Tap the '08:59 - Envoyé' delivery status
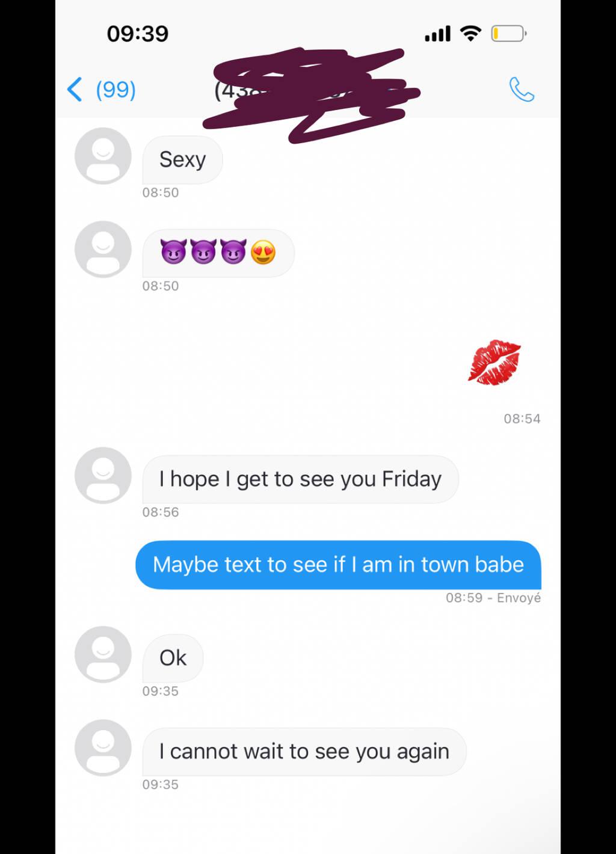Viewport: 616px width, 854px height. (493, 598)
